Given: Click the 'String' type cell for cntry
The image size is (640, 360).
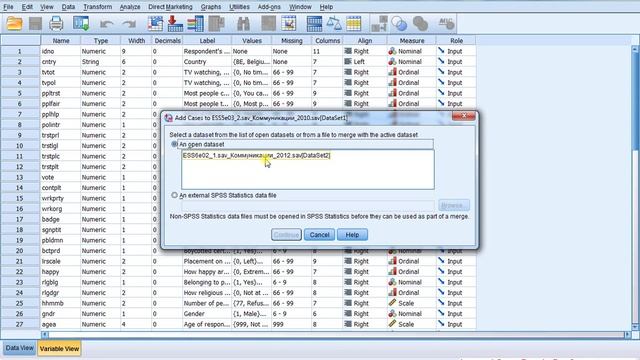Looking at the screenshot, I should tap(100, 62).
